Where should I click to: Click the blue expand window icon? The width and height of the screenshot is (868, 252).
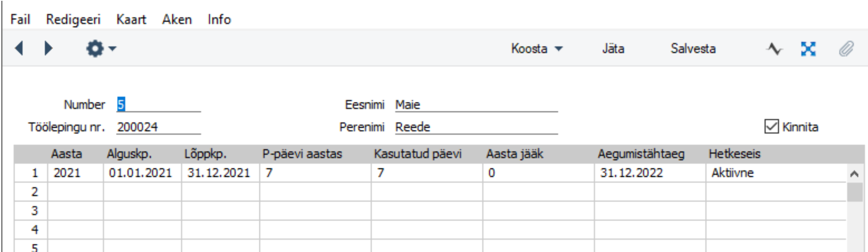808,49
